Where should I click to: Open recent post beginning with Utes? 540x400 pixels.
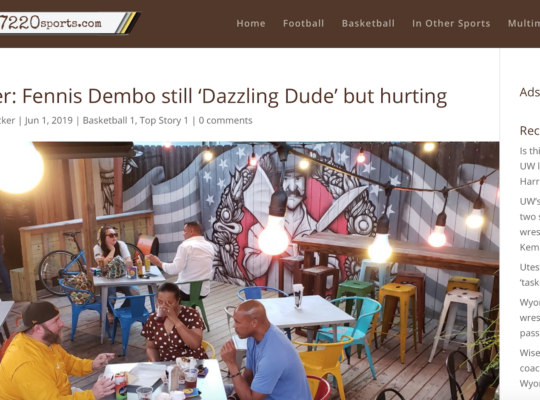[530, 275]
